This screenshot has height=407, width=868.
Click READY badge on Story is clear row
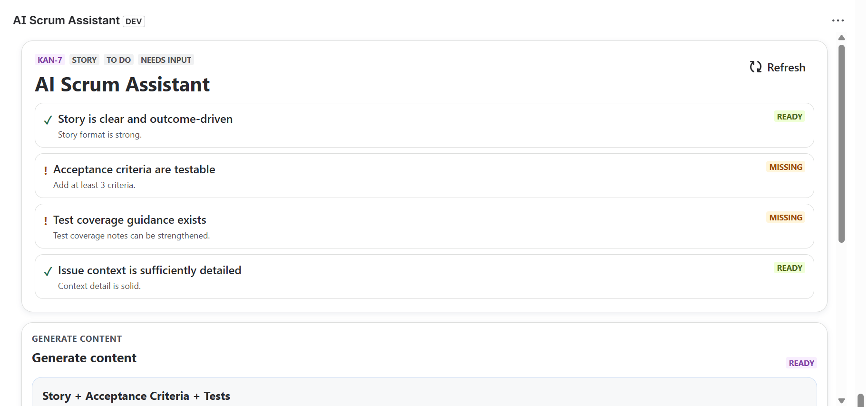click(789, 117)
